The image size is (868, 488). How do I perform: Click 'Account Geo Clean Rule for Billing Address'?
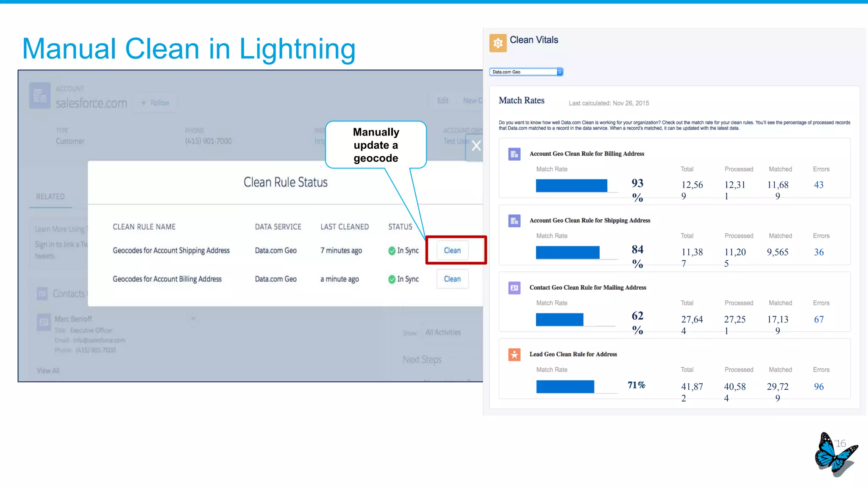point(587,154)
